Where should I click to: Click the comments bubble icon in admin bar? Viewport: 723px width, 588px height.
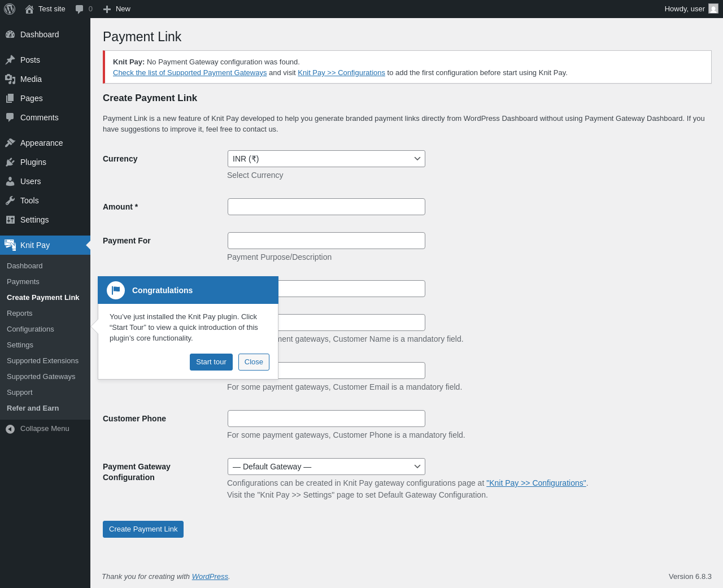click(x=80, y=9)
